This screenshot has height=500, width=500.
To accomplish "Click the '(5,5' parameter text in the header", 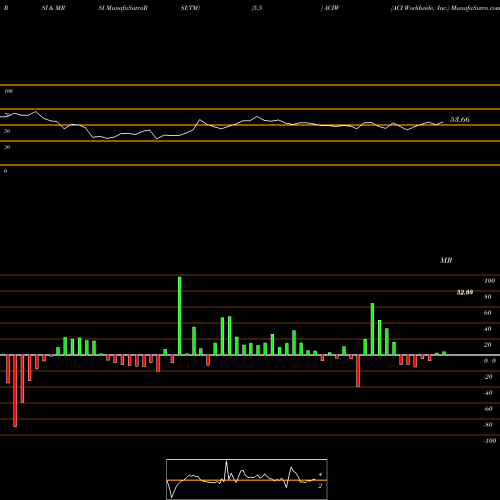I will (257, 8).
